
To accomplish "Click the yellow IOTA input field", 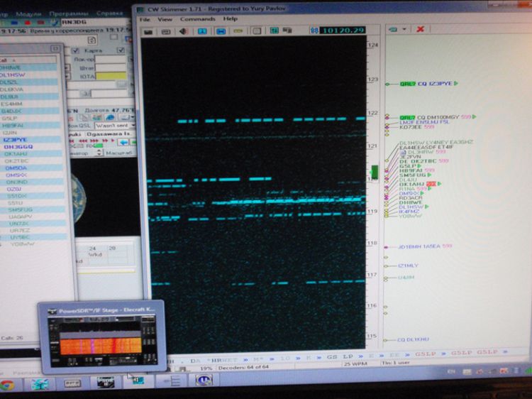I will click(111, 76).
